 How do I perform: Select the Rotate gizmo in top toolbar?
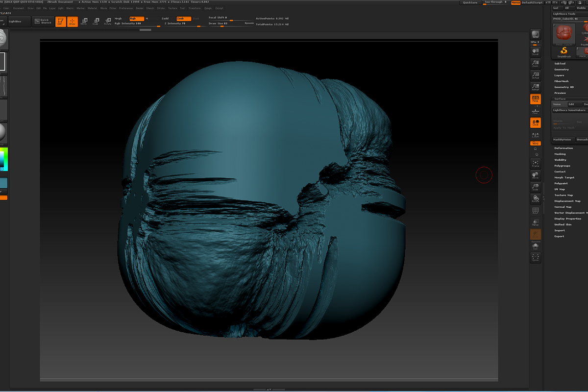[x=107, y=22]
